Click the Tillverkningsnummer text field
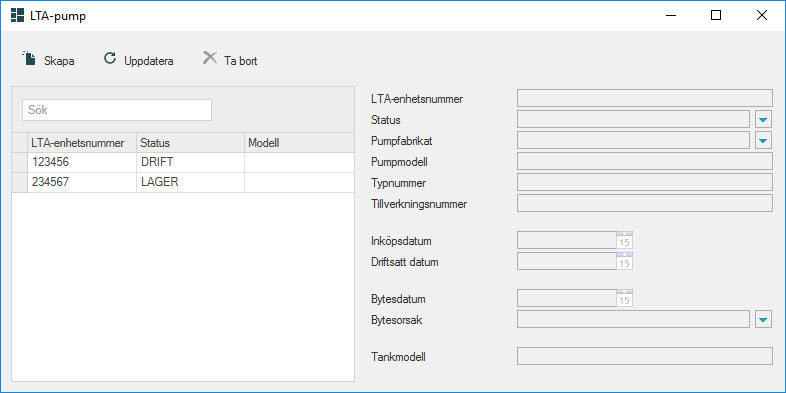The width and height of the screenshot is (786, 393). (645, 204)
